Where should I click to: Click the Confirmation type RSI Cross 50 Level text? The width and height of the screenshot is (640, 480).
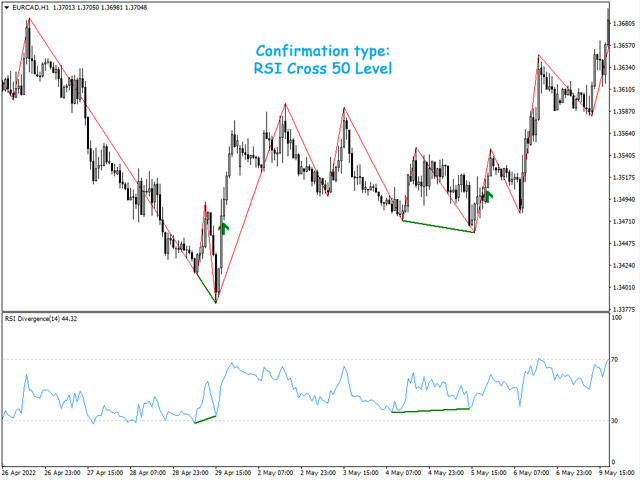point(323,60)
